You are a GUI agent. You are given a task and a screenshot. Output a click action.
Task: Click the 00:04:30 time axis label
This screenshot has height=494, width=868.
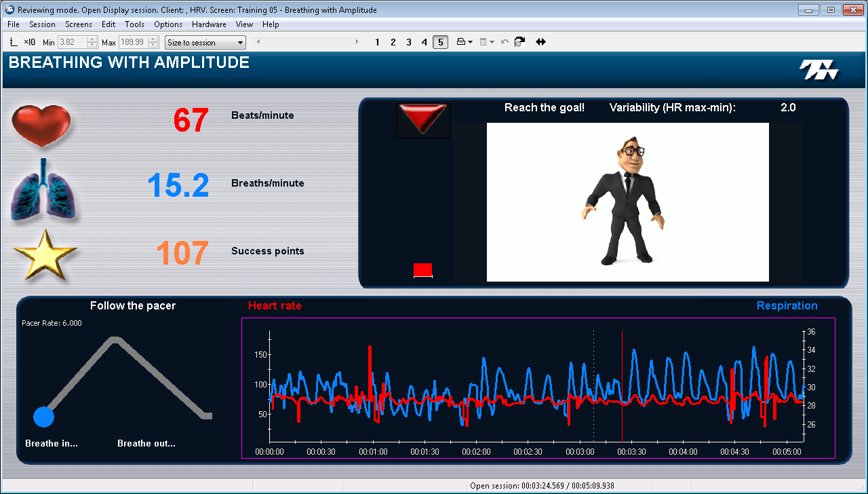[735, 451]
